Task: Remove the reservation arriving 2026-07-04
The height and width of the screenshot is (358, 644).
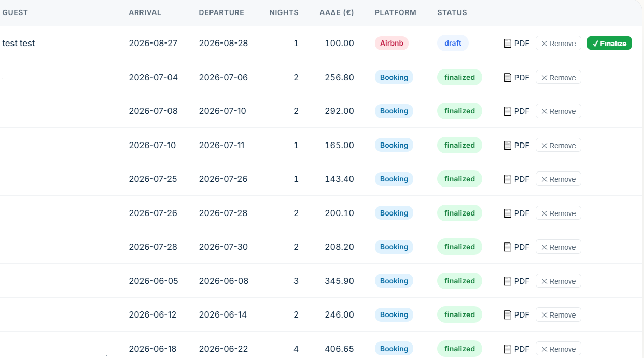Action: coord(558,78)
